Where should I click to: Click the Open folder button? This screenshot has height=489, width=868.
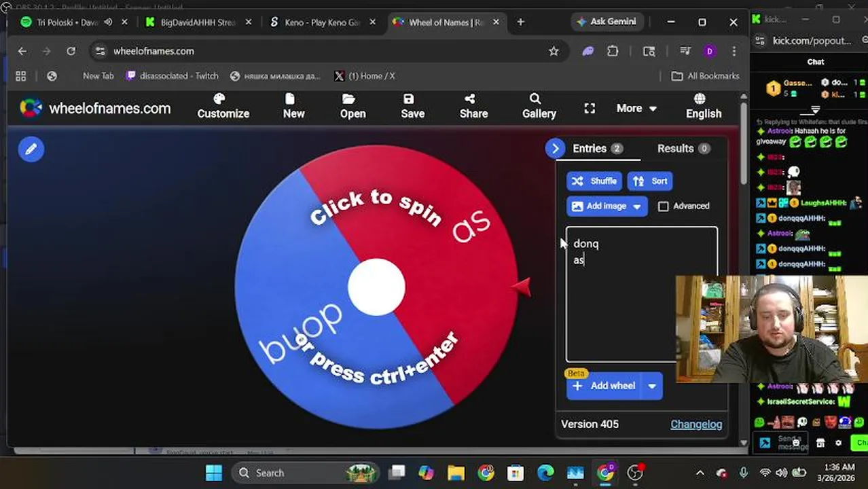(x=352, y=107)
